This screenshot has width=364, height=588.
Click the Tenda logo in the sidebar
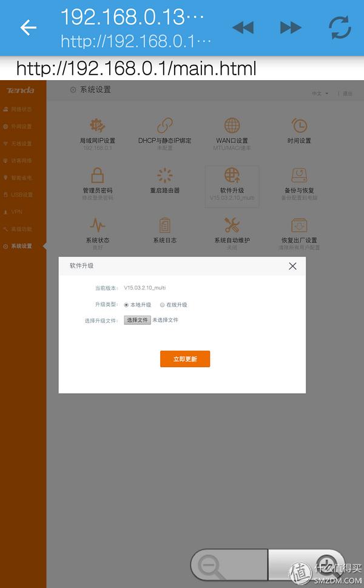[20, 90]
